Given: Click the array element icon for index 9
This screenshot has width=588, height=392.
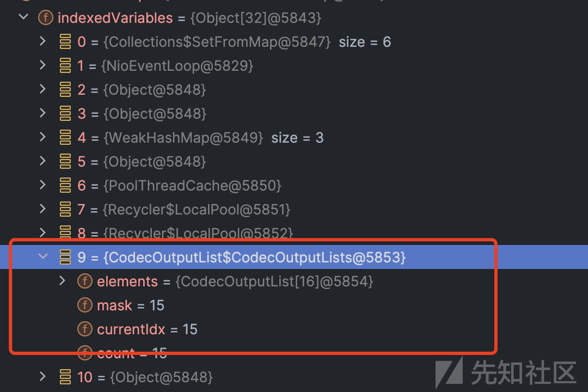Looking at the screenshot, I should (x=65, y=257).
